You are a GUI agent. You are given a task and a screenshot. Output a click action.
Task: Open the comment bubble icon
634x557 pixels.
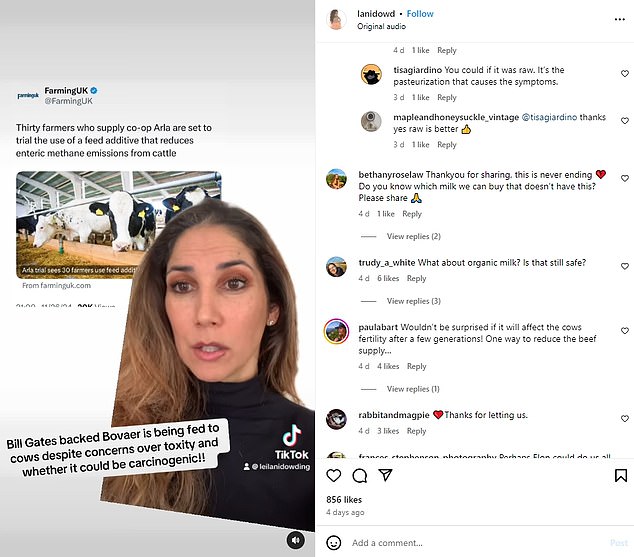click(359, 476)
